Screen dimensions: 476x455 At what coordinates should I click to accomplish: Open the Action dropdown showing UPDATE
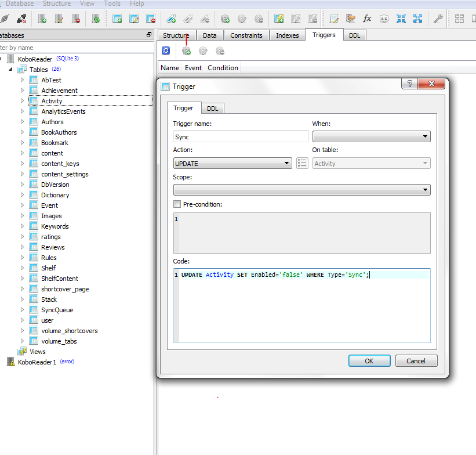(232, 164)
